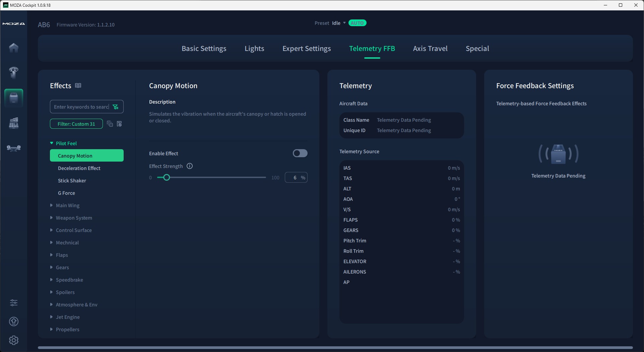Click the paste icon beside Filter button
The image size is (644, 352).
coord(119,124)
